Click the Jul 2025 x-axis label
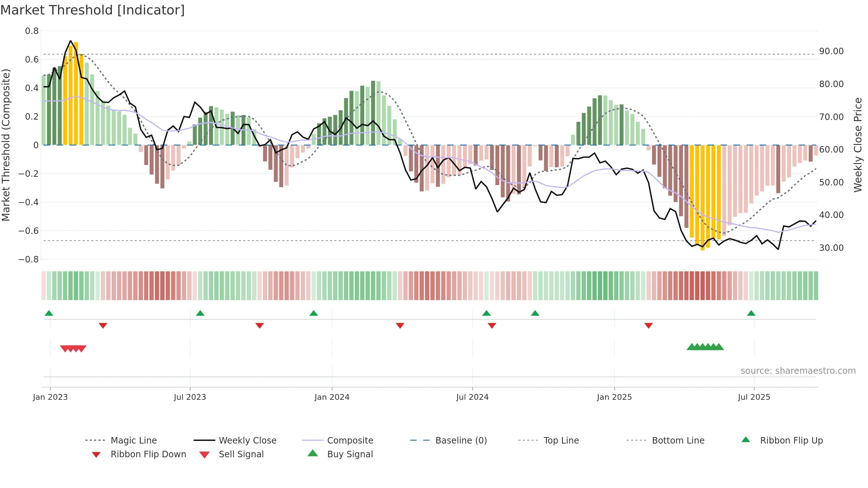Viewport: 868px width, 488px height. [754, 397]
